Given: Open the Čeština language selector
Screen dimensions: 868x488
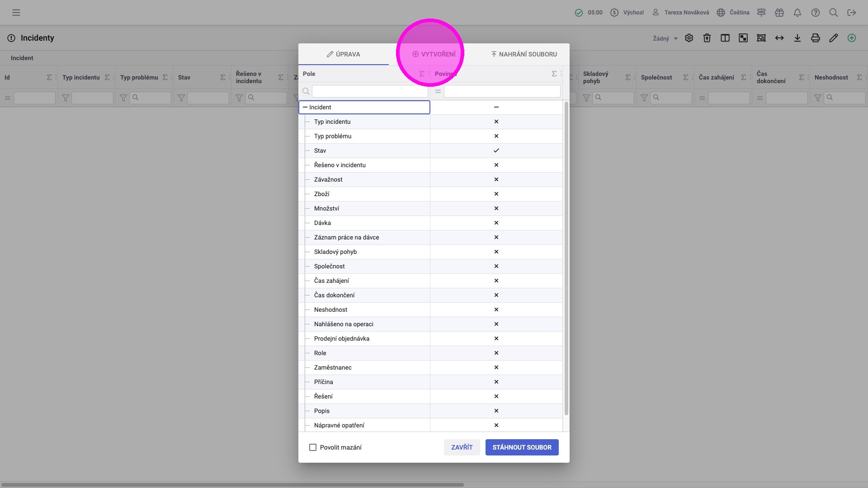Looking at the screenshot, I should [733, 13].
